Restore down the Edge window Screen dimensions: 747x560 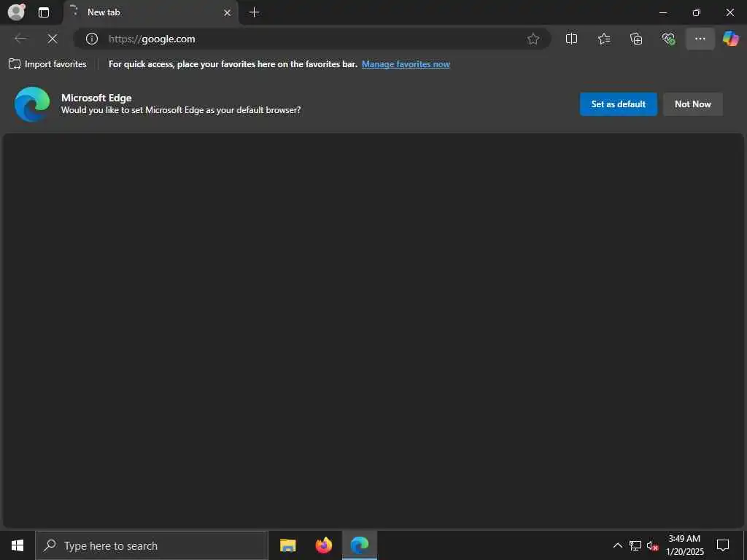click(697, 12)
